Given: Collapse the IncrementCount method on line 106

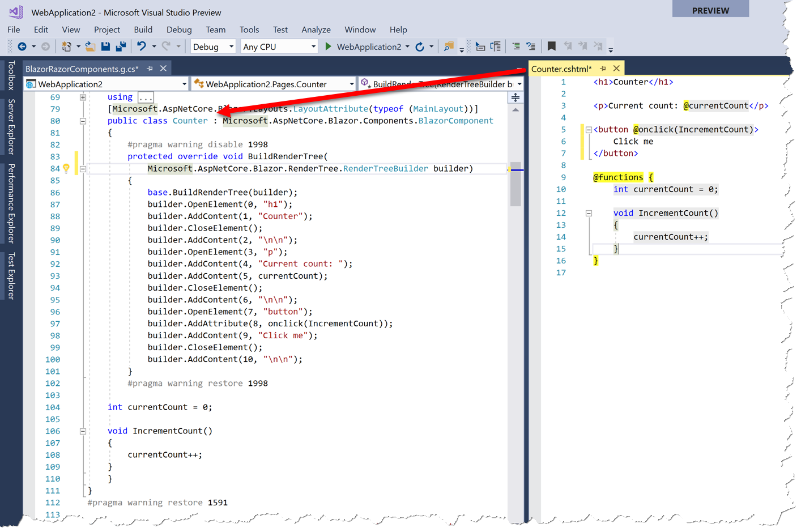Looking at the screenshot, I should [x=83, y=431].
